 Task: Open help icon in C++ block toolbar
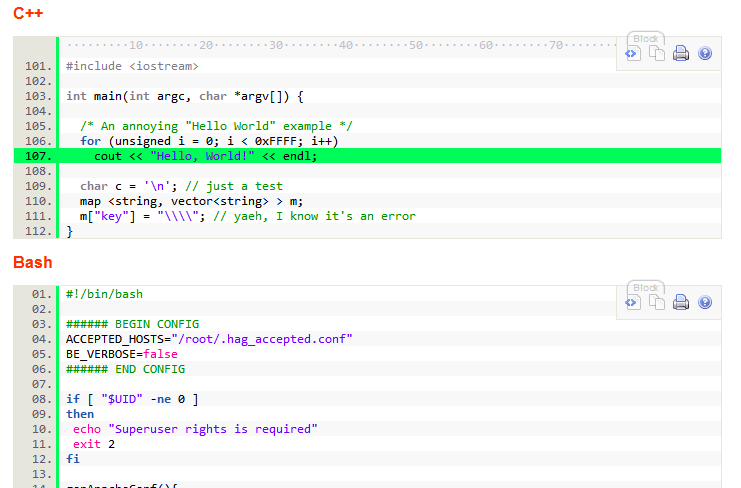click(x=705, y=54)
